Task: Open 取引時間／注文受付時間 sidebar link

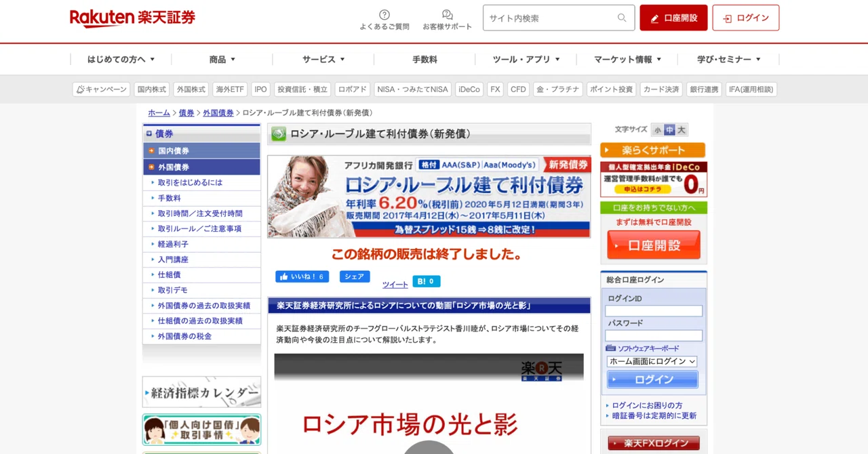Action: click(201, 213)
